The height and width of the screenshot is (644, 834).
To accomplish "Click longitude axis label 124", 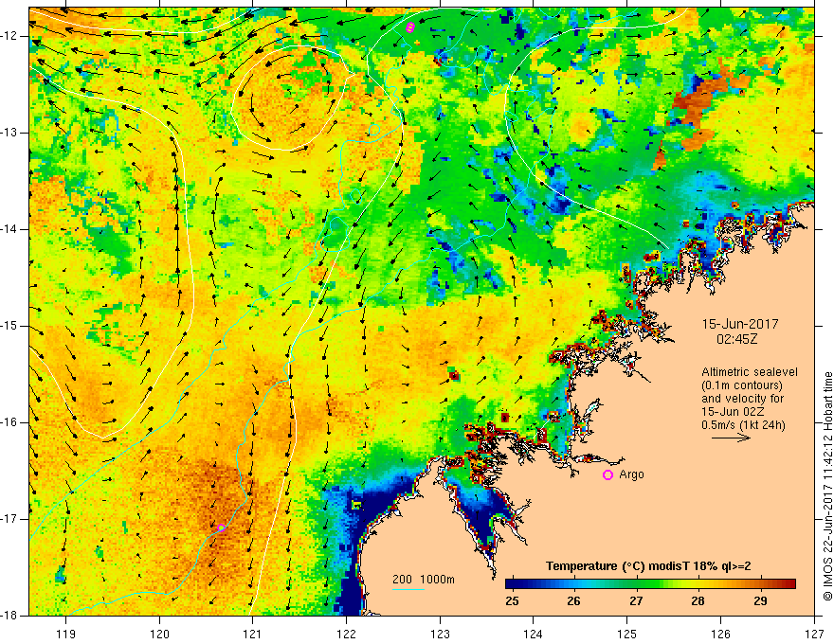I will [533, 634].
